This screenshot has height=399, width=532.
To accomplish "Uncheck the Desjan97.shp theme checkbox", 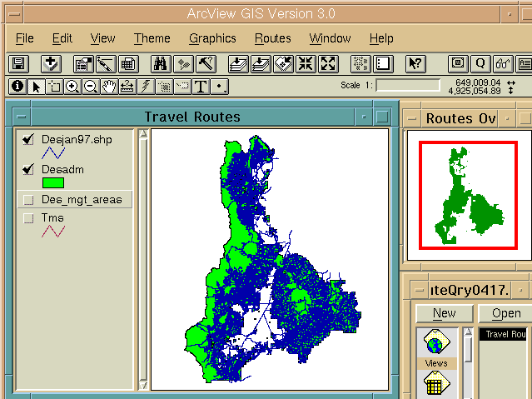I will tap(28, 139).
